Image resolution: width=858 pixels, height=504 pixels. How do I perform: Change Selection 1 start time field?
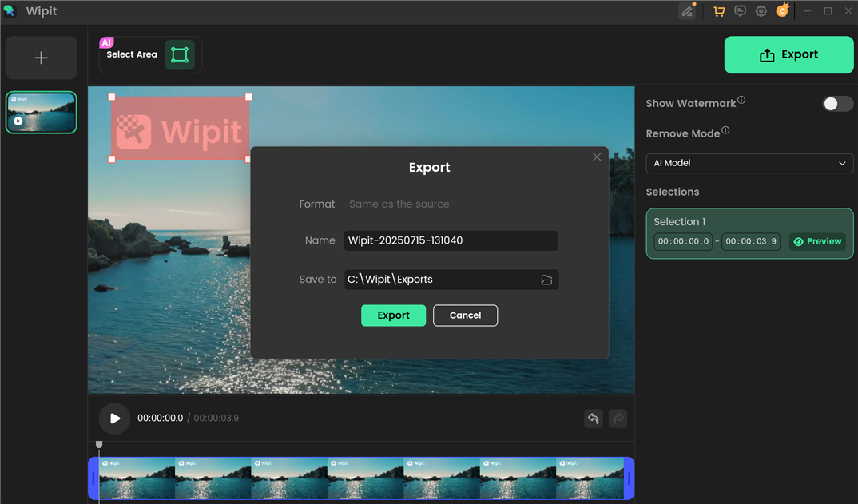coord(683,241)
